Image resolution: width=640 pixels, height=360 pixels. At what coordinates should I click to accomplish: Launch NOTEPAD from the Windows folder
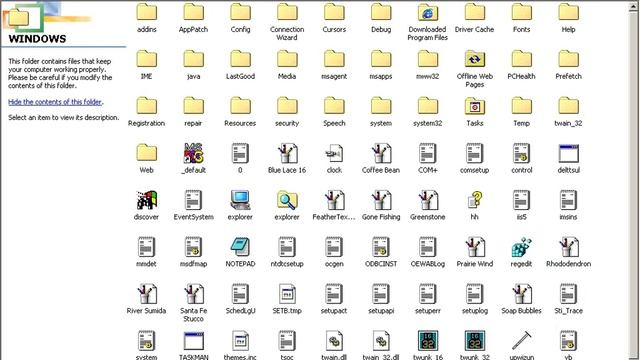(x=240, y=247)
